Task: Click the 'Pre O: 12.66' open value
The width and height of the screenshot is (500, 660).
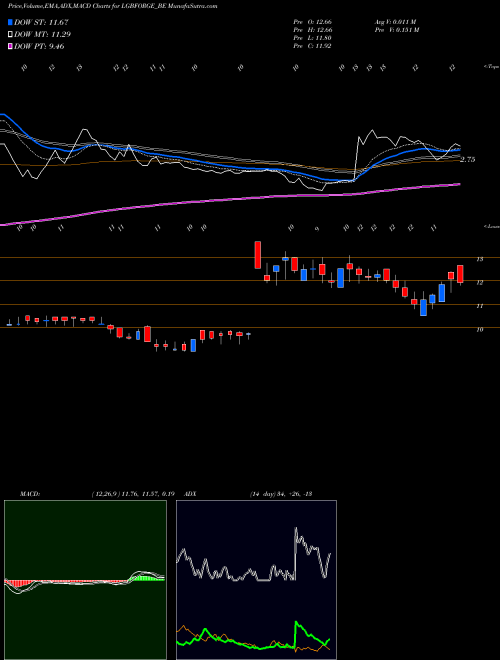Action: click(x=313, y=22)
